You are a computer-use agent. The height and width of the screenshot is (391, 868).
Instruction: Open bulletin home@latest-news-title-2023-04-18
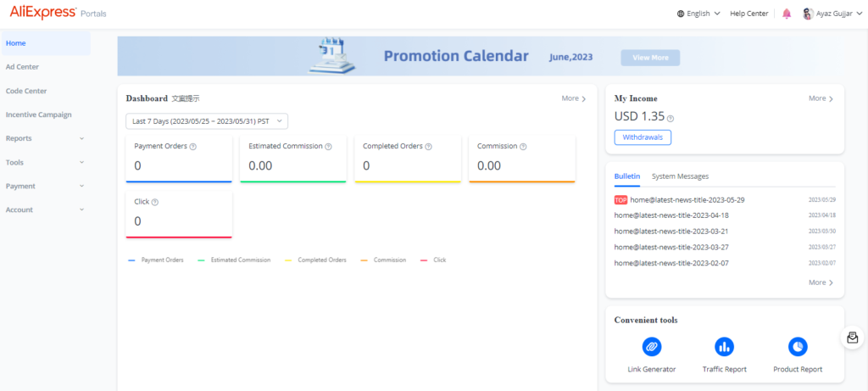click(671, 215)
